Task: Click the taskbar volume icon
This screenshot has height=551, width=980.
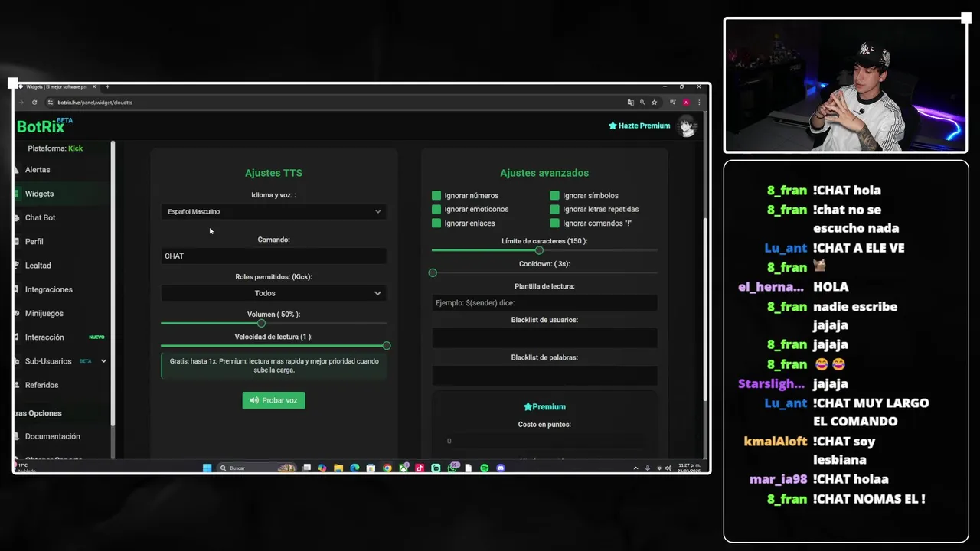Action: click(668, 468)
